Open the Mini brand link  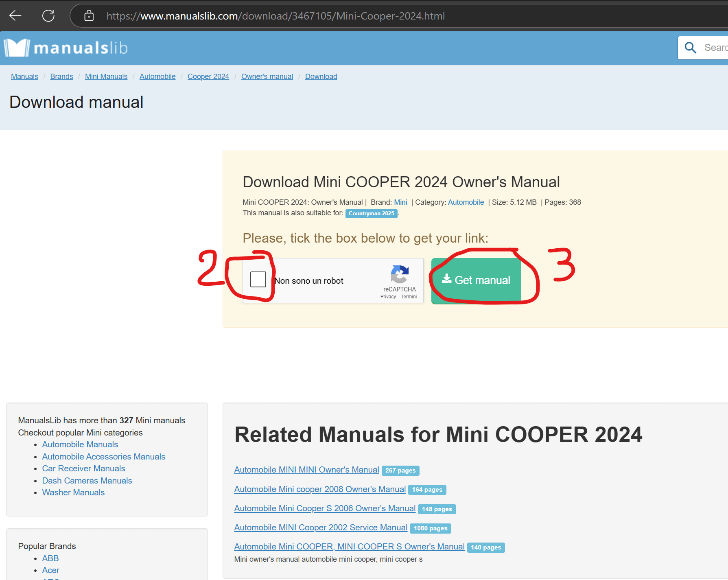(x=400, y=202)
